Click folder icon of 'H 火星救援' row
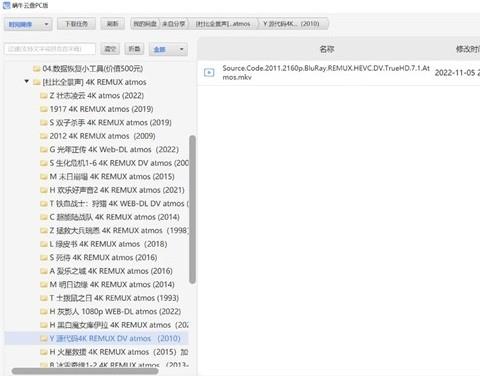The width and height of the screenshot is (480, 376). (x=44, y=352)
